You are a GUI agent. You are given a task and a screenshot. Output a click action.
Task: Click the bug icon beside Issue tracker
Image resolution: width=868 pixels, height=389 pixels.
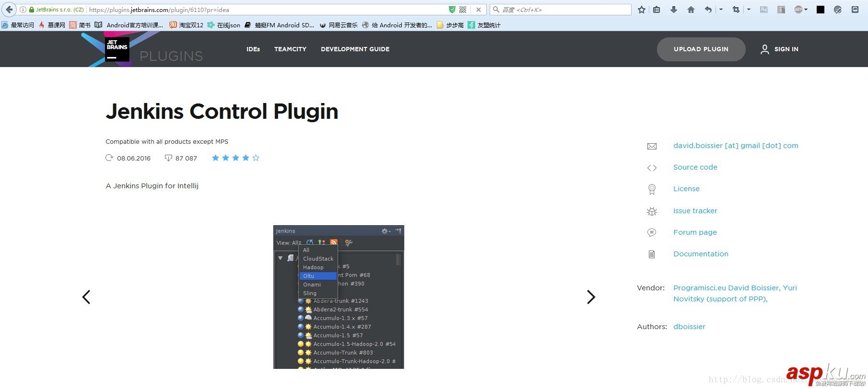click(652, 211)
